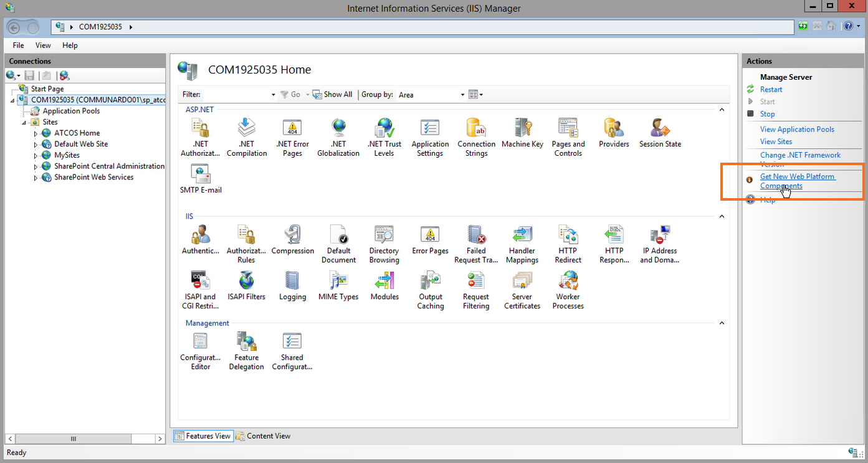
Task: Open the SMTP E-mail settings
Action: coord(201,179)
